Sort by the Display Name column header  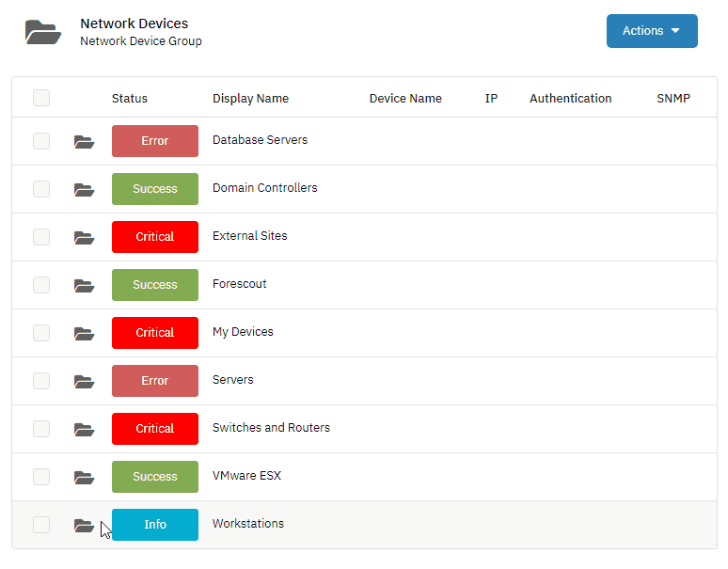251,99
